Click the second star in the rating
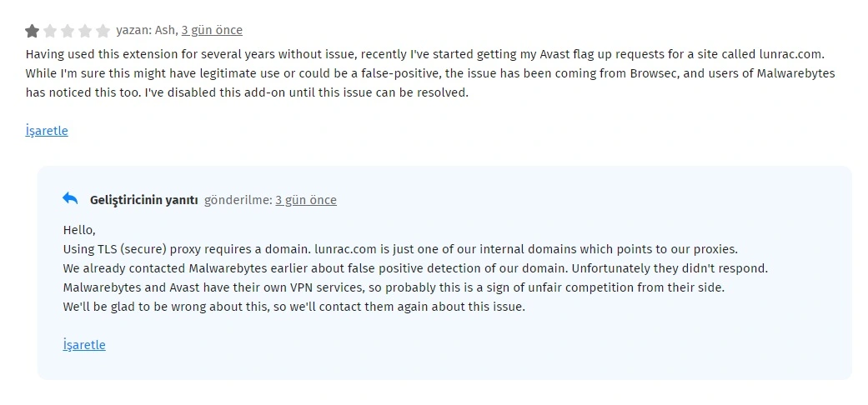The width and height of the screenshot is (868, 405). (50, 31)
